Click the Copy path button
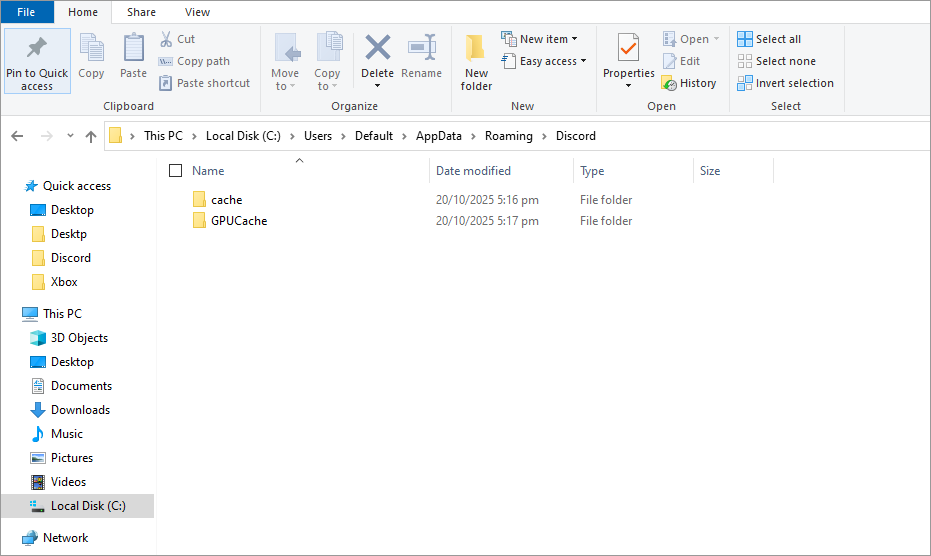 click(194, 61)
